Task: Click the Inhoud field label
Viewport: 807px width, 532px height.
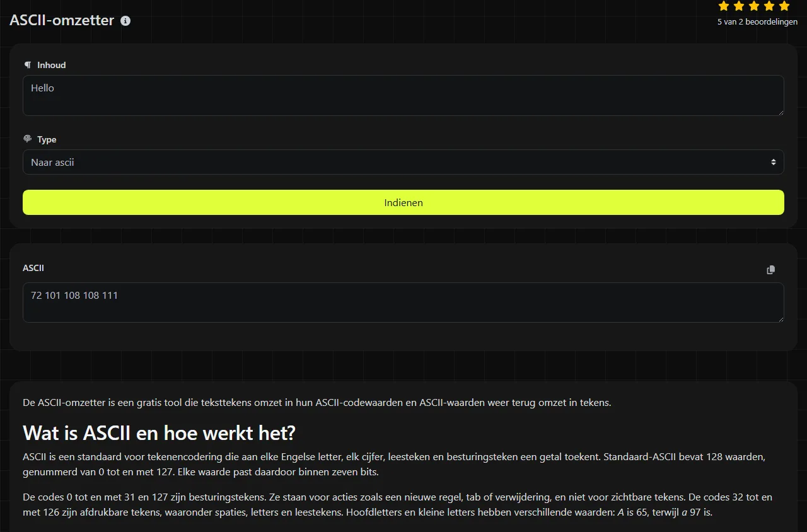Action: pyautogui.click(x=51, y=65)
